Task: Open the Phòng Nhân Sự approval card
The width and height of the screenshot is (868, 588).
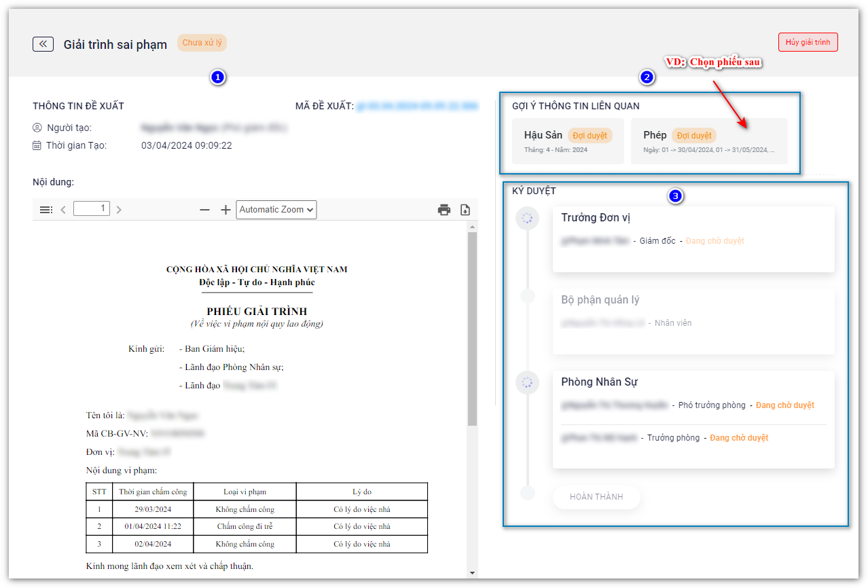Action: coord(693,419)
